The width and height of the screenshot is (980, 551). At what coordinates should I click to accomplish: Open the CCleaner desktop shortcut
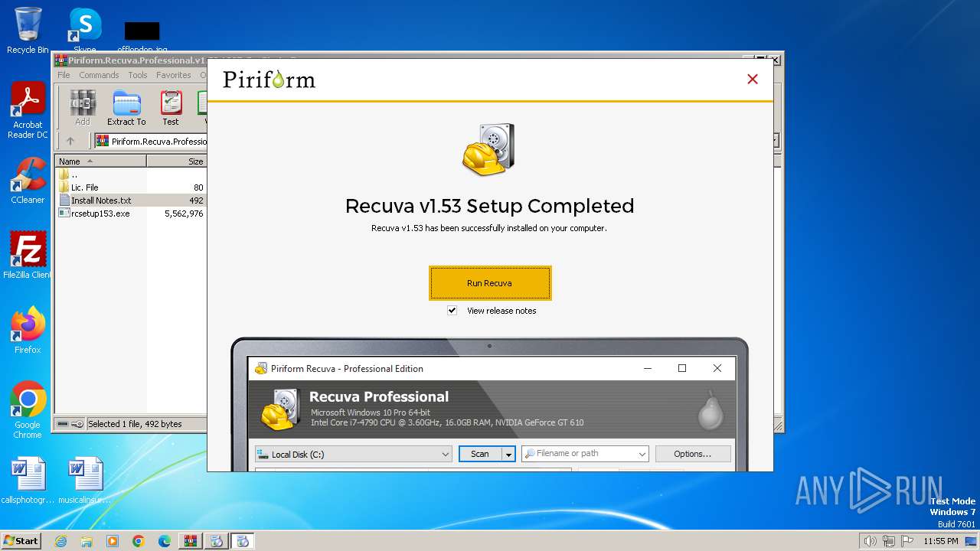click(28, 181)
